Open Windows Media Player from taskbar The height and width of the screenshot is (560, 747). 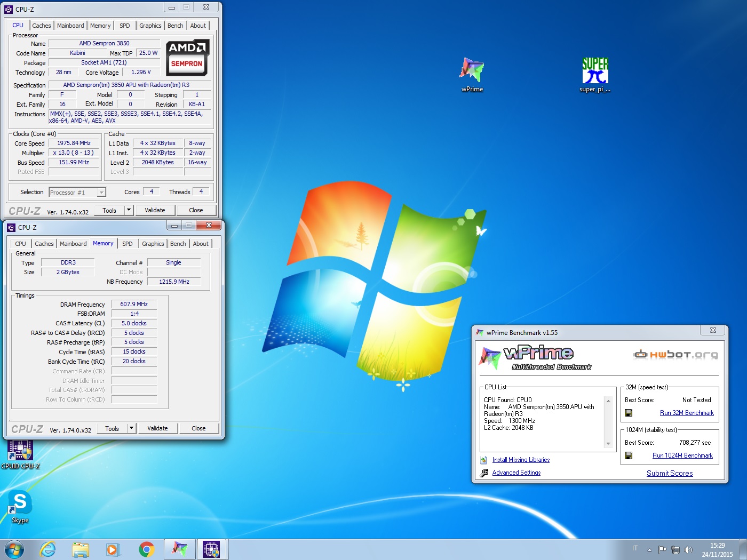pos(113,549)
